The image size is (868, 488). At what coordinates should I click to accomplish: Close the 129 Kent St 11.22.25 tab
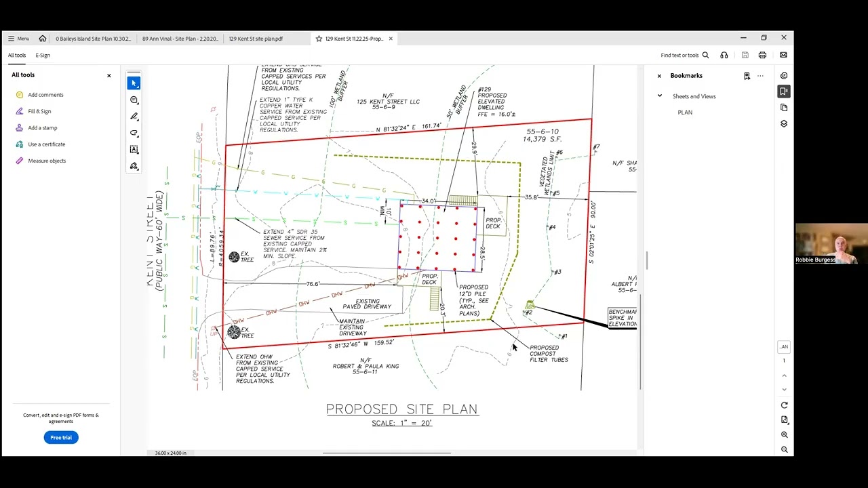pyautogui.click(x=391, y=39)
